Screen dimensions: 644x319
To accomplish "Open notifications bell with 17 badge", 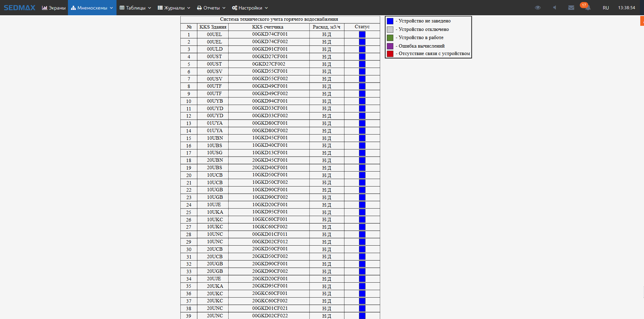I will (587, 7).
